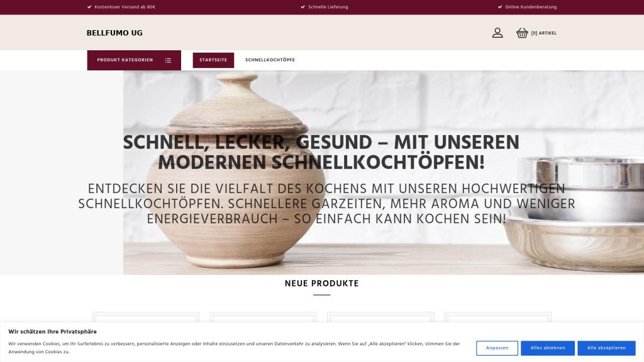Click checkmark beside Schnelle Lieferung
The height and width of the screenshot is (362, 644).
(x=303, y=7)
